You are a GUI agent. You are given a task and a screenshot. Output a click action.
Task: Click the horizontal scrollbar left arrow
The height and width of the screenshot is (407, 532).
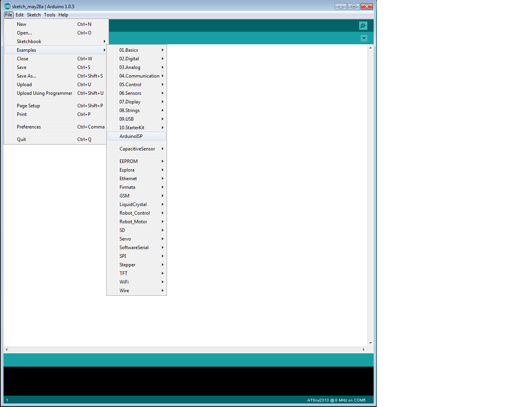point(7,349)
